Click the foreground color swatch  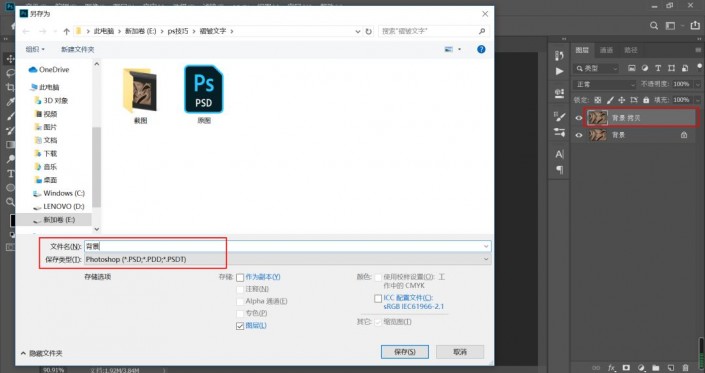(13, 220)
